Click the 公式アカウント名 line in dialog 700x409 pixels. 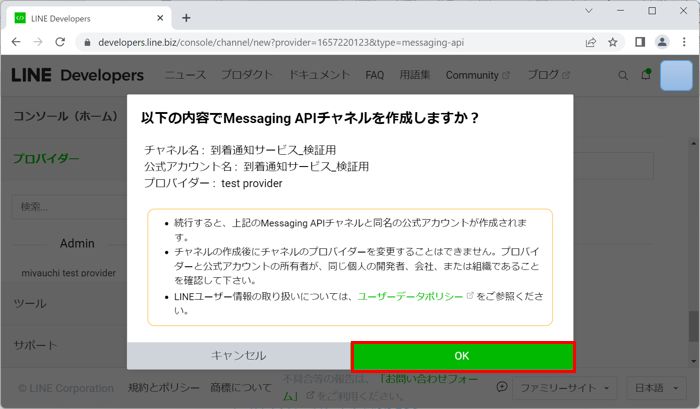click(256, 167)
